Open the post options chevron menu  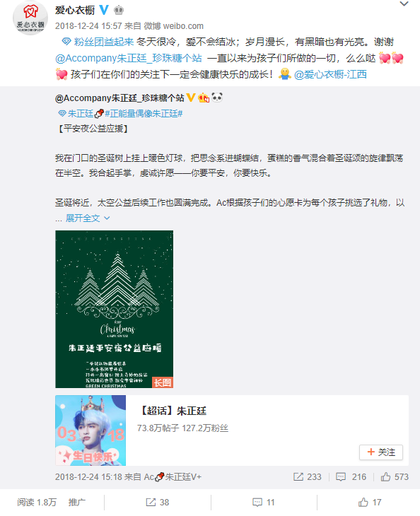point(404,4)
